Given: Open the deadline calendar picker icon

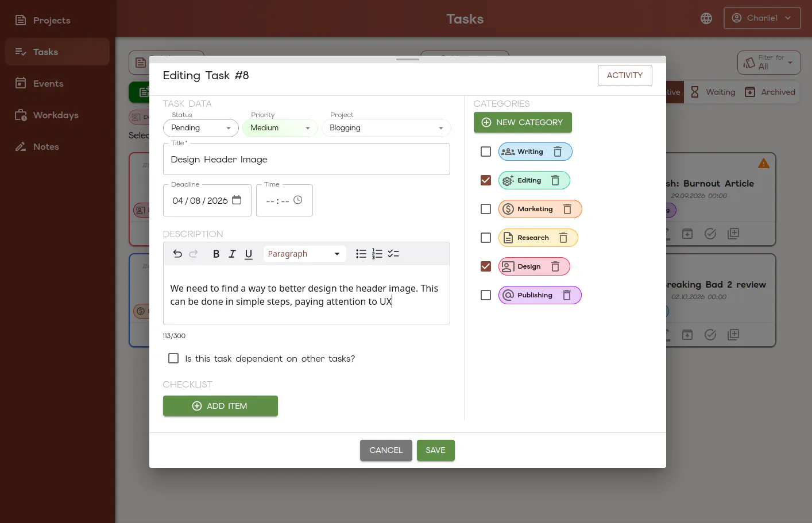Looking at the screenshot, I should (x=237, y=200).
